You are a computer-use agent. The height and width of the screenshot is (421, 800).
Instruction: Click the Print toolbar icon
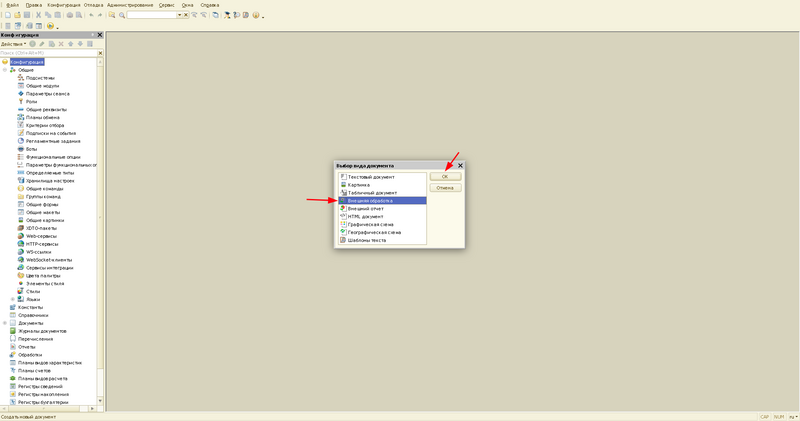[70, 15]
